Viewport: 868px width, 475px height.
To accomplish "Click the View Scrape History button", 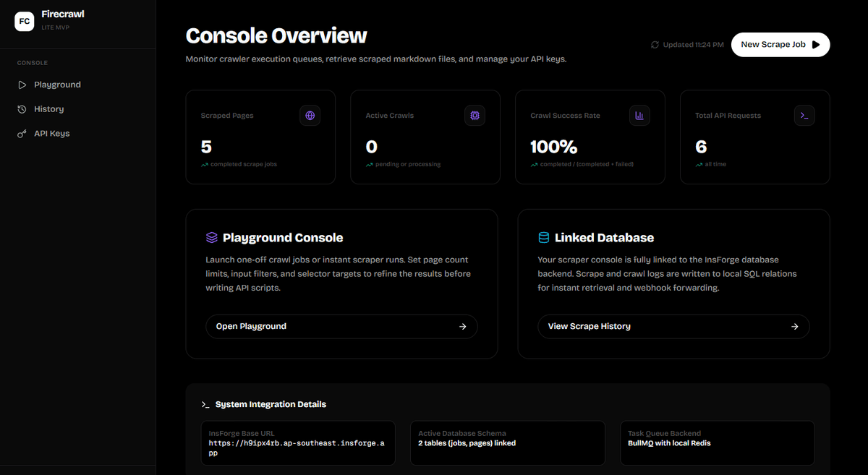I will pyautogui.click(x=673, y=326).
